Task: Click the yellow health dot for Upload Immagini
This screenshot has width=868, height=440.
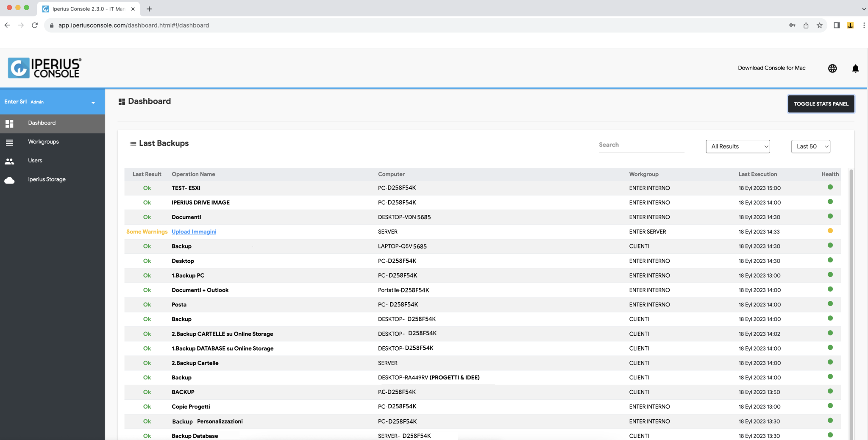Action: point(830,231)
